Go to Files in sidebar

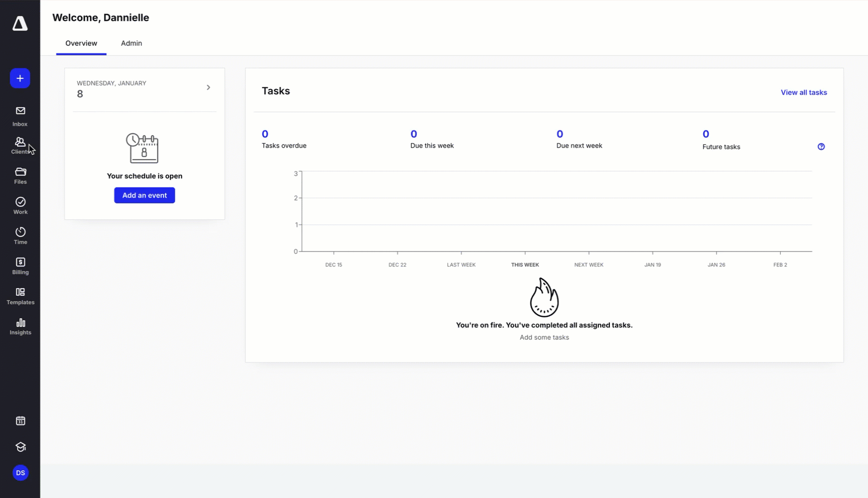(20, 176)
